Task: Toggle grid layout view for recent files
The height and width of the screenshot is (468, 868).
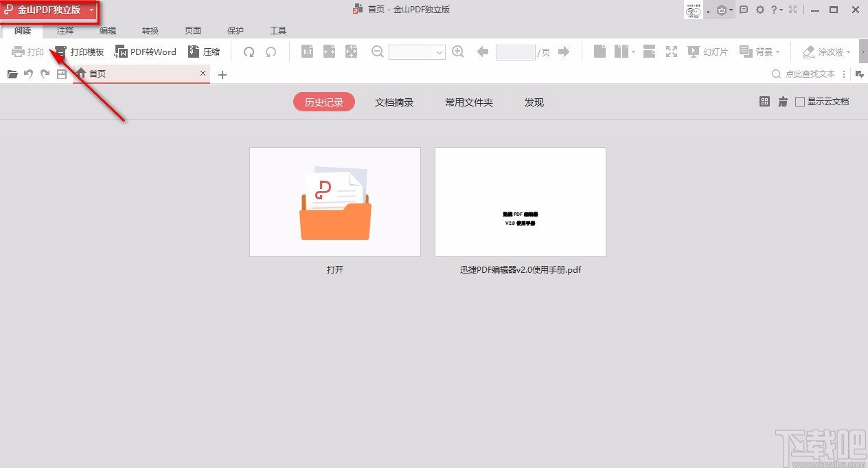Action: [765, 101]
